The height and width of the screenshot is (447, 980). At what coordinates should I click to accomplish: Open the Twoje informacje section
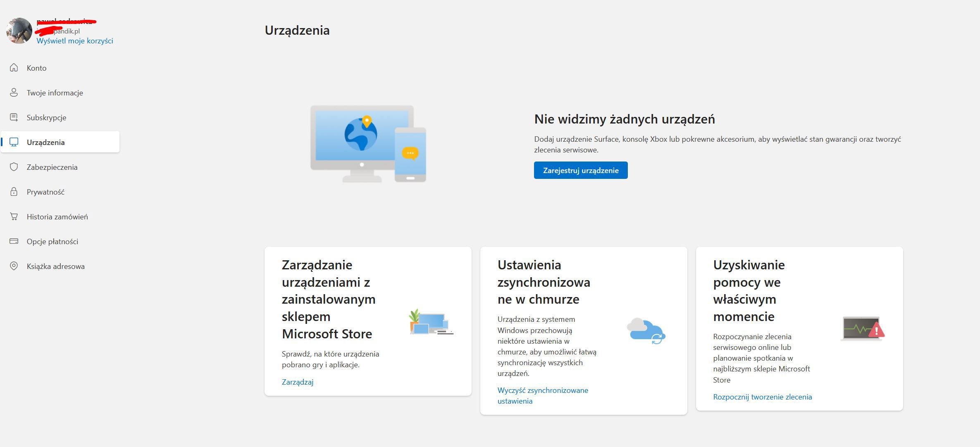pos(55,93)
